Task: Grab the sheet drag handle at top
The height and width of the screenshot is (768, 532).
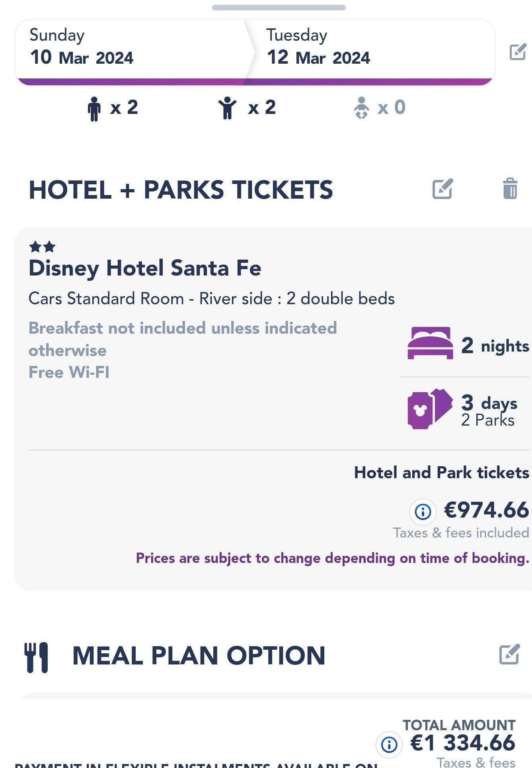Action: point(279,8)
